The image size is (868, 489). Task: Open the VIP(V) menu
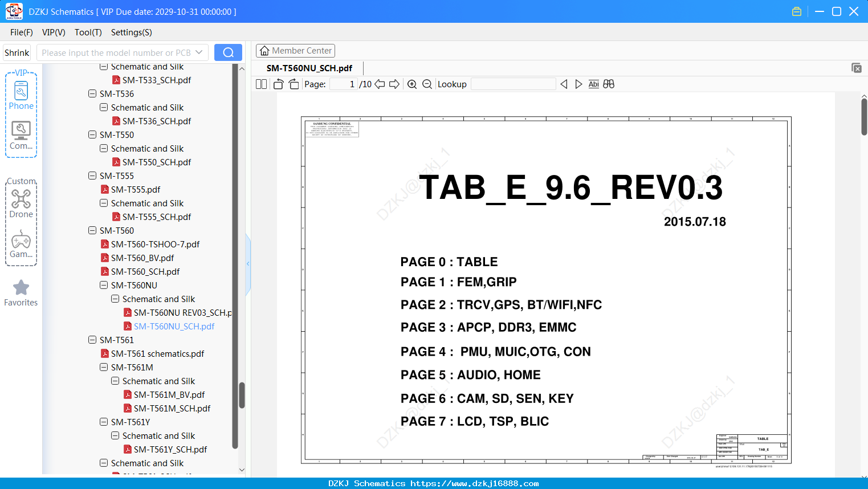54,32
